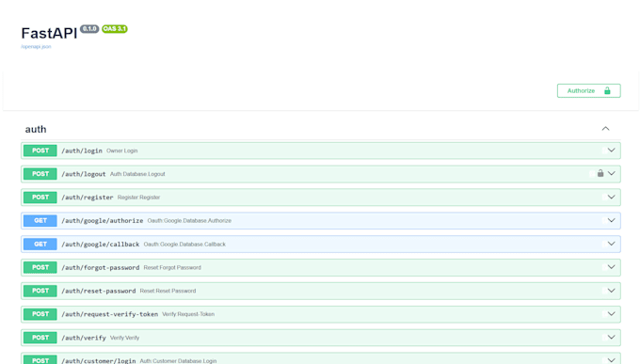The height and width of the screenshot is (364, 640).
Task: Click the 'Owner Login' description
Action: click(122, 150)
